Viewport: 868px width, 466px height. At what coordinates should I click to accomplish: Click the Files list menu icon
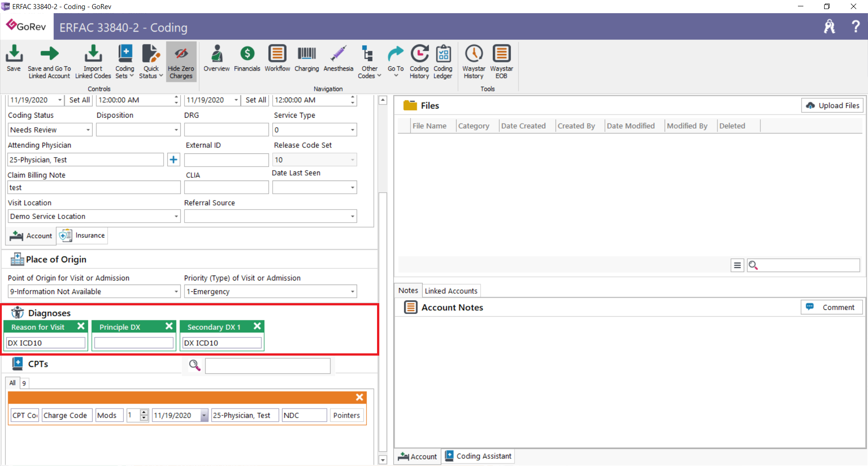(x=737, y=265)
